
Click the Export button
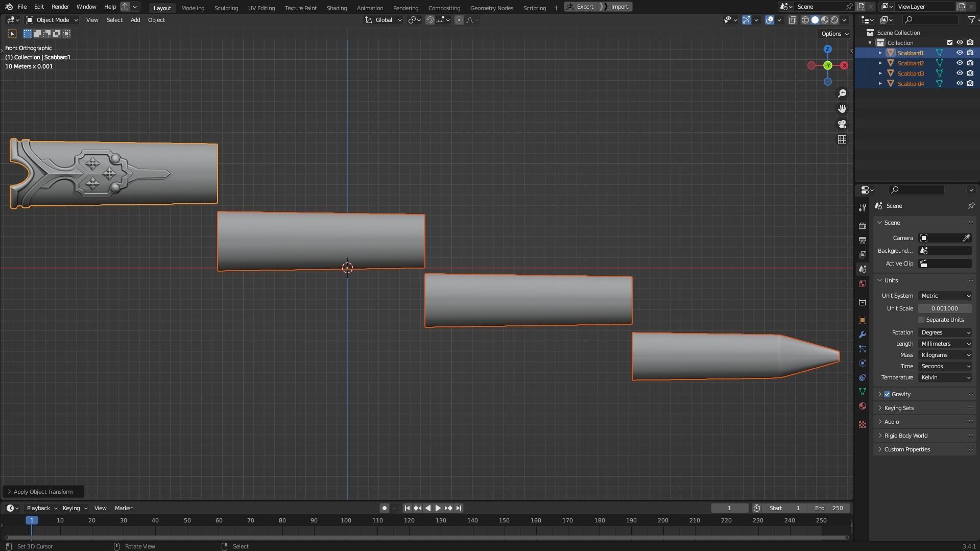pos(581,7)
